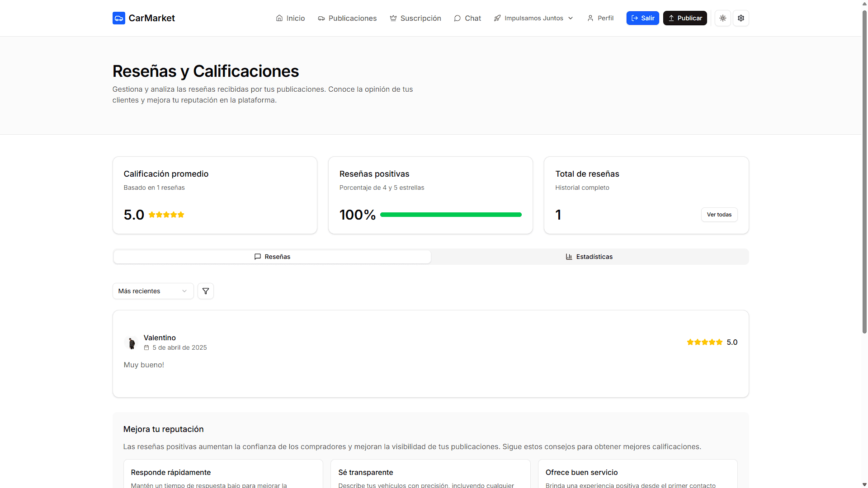Screen dimensions: 868x488
Task: Open Suscripción in the top menu
Action: [415, 18]
